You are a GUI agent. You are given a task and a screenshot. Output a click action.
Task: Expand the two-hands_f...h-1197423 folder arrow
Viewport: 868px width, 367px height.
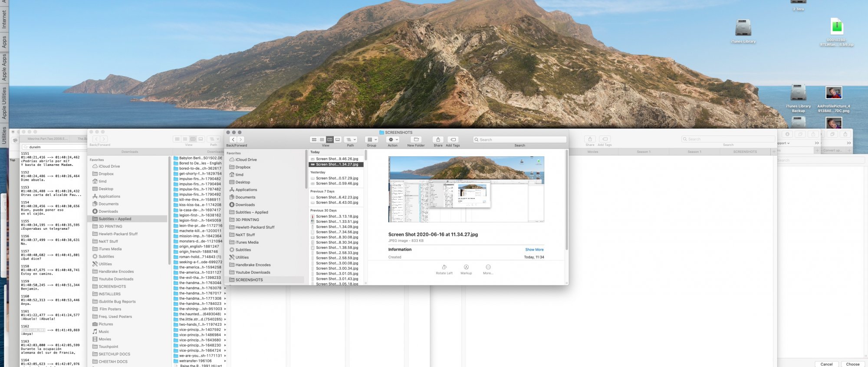point(225,324)
